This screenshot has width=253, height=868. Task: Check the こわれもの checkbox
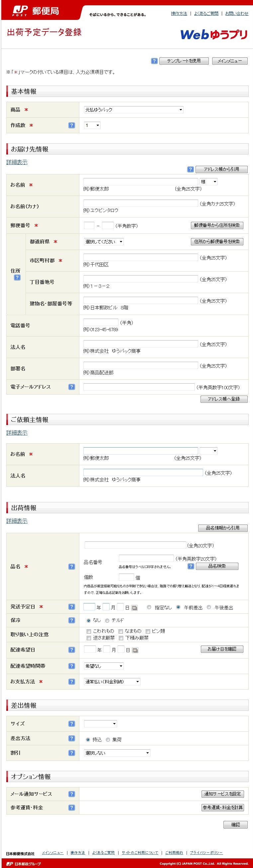89,631
